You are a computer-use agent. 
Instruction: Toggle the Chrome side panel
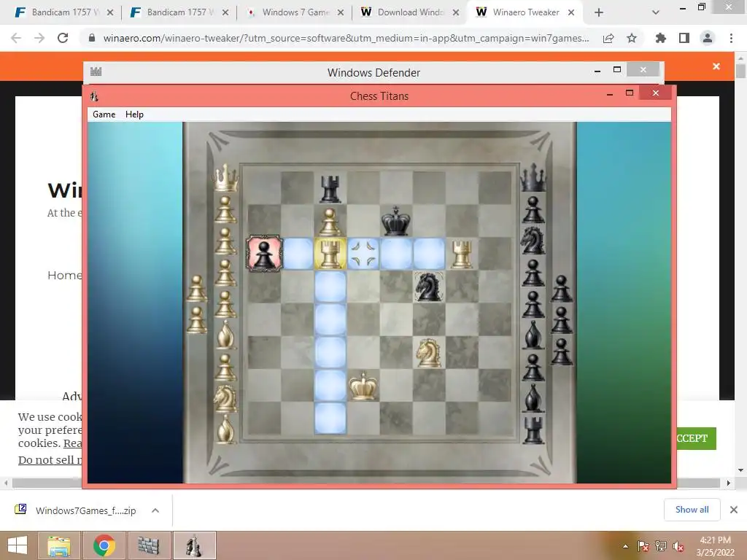684,38
